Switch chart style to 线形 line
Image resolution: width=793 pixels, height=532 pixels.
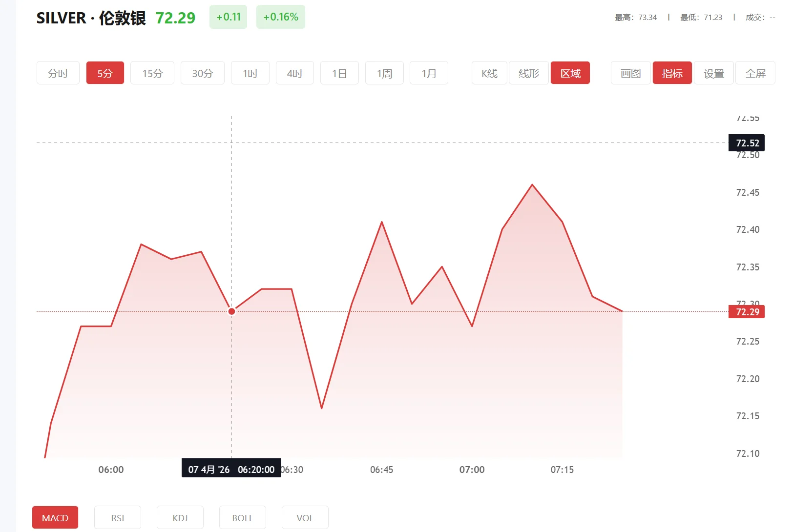528,73
